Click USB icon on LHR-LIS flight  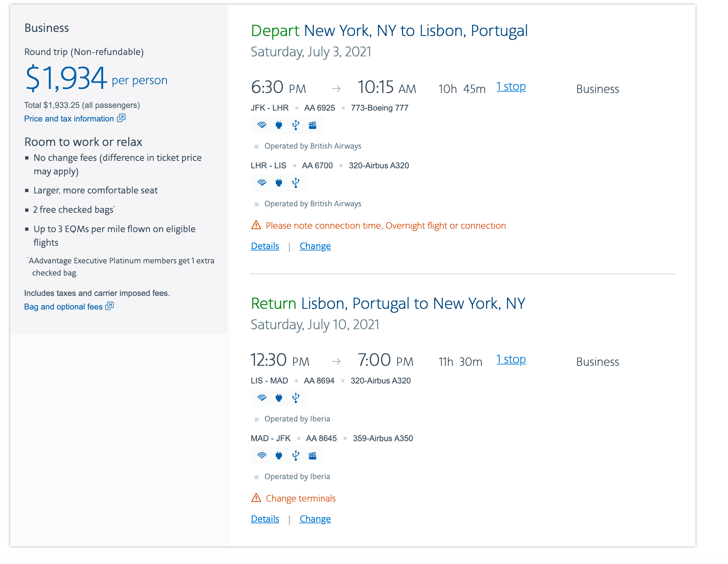pos(296,183)
